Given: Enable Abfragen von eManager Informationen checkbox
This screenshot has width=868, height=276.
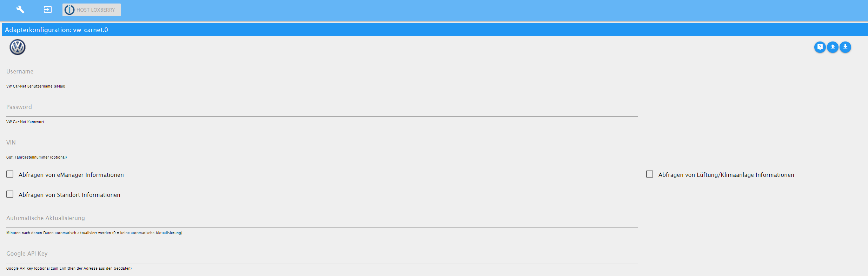Looking at the screenshot, I should tap(10, 174).
